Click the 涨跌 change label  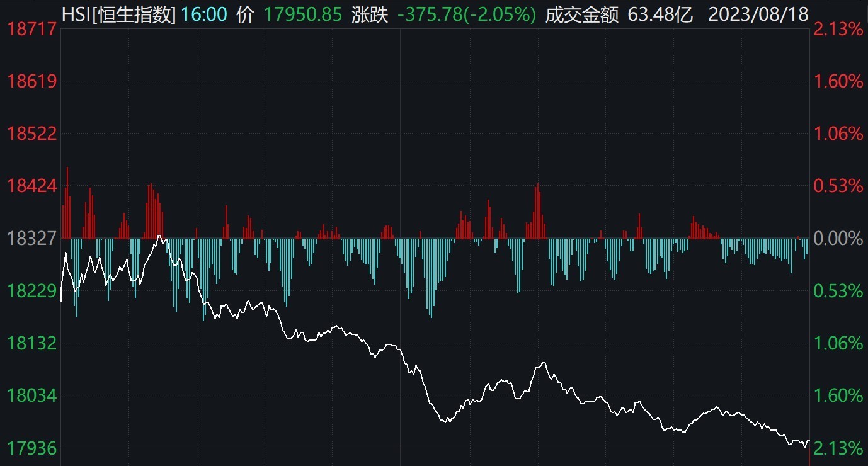coord(371,14)
